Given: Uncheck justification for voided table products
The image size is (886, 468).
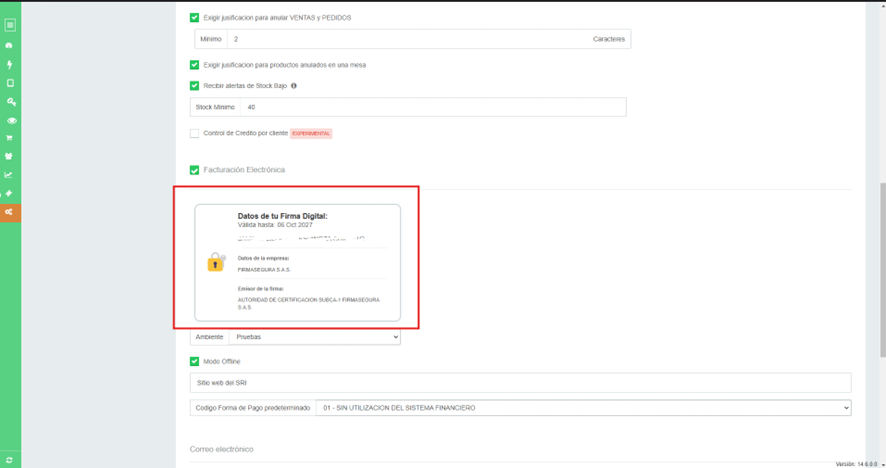Looking at the screenshot, I should [194, 65].
